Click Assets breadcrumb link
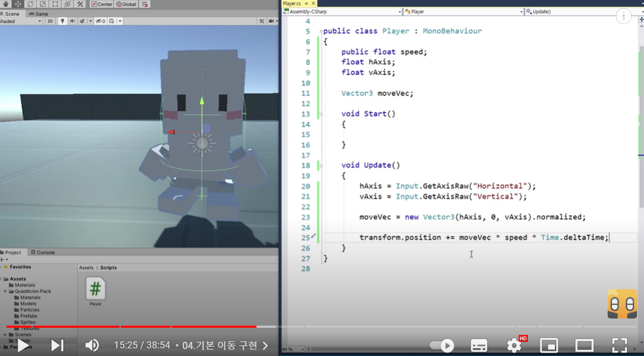644x356 pixels. pos(86,267)
